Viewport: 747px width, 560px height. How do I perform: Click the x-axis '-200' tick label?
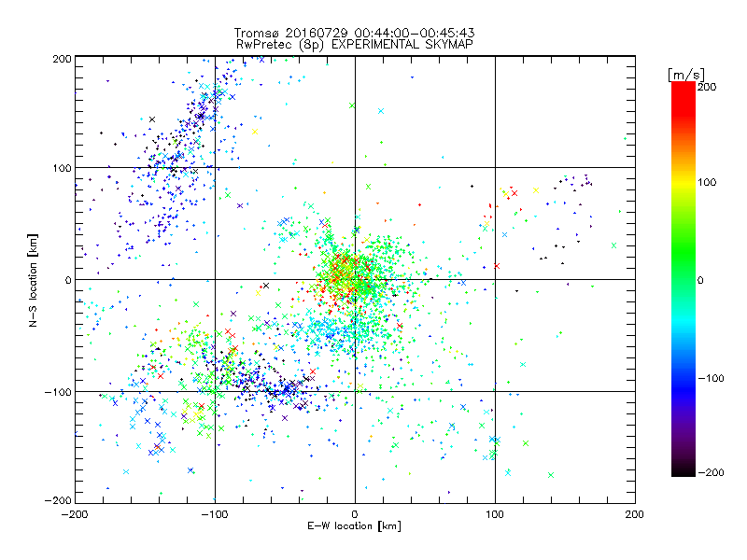75,514
